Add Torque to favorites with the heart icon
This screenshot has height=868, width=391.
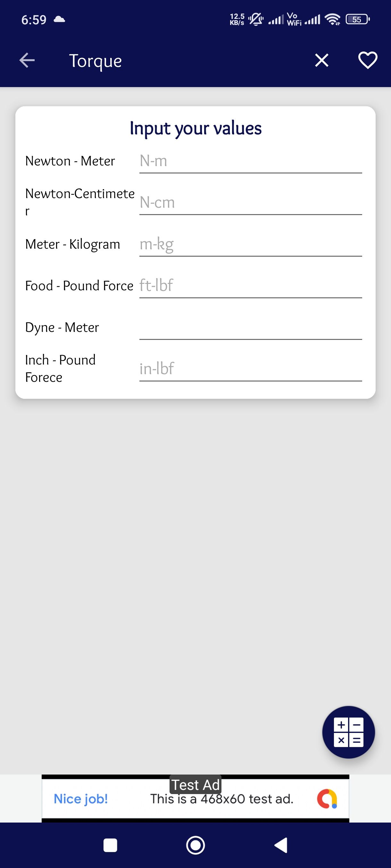[367, 61]
